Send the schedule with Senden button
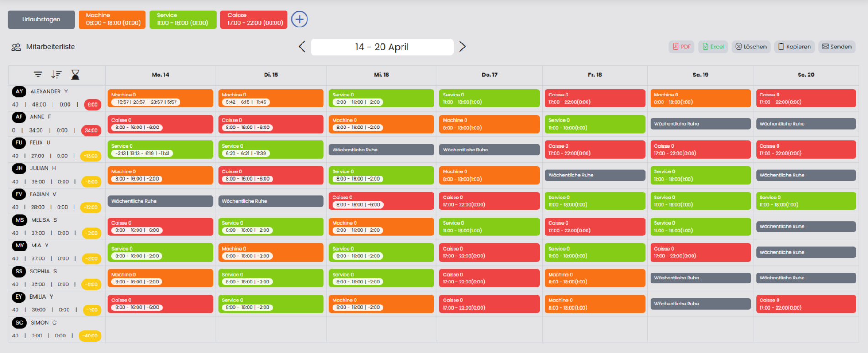 tap(836, 47)
